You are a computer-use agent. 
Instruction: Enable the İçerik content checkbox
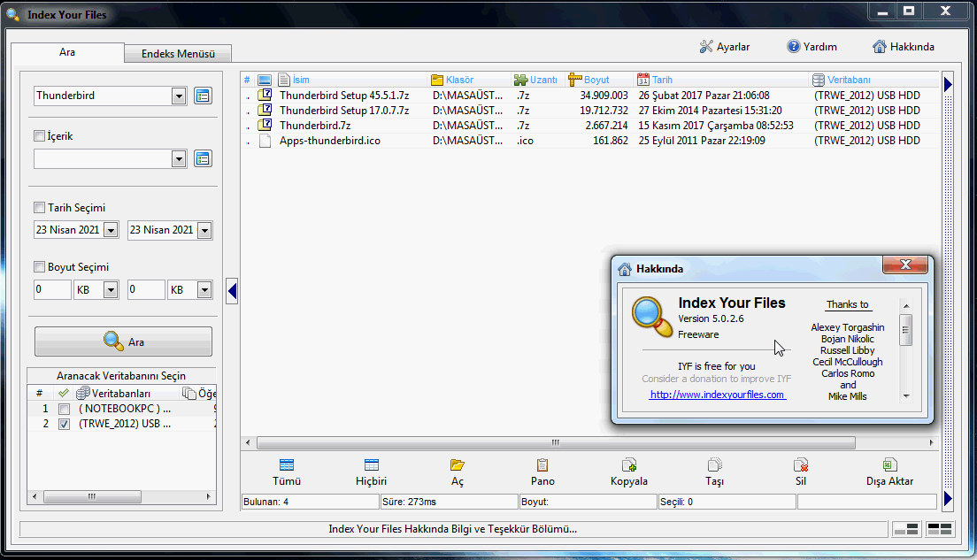[x=39, y=135]
